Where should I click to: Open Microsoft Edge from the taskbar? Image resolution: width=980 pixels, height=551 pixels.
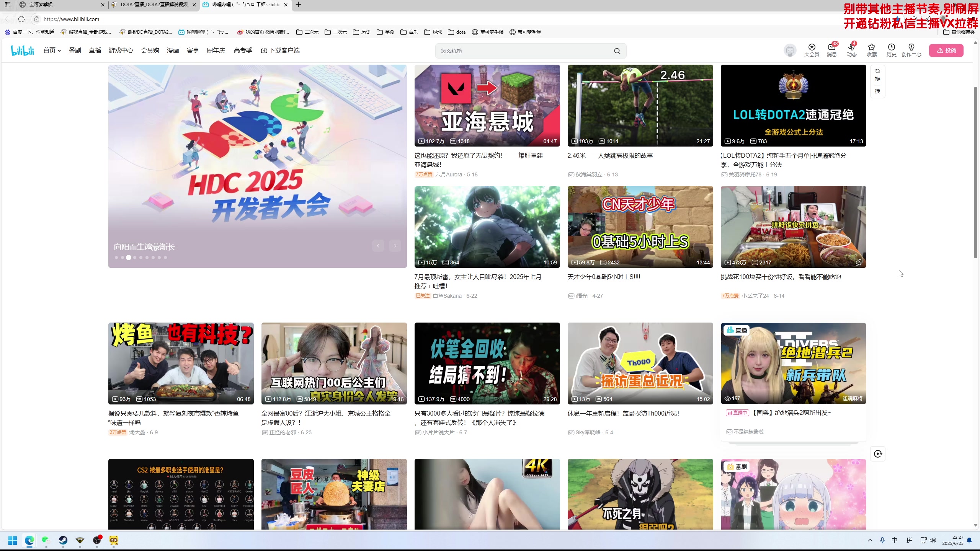(x=29, y=540)
